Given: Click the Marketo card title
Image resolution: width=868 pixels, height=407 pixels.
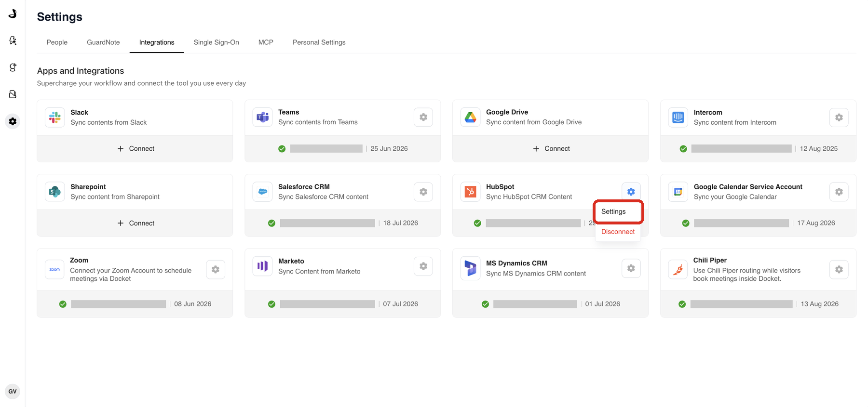Looking at the screenshot, I should 291,261.
